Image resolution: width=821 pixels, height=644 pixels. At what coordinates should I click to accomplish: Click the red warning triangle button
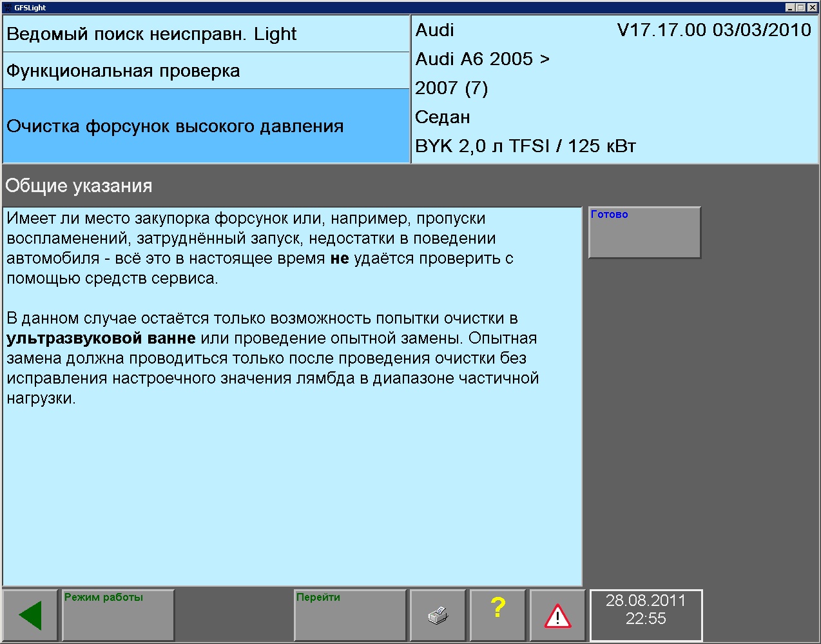(557, 615)
